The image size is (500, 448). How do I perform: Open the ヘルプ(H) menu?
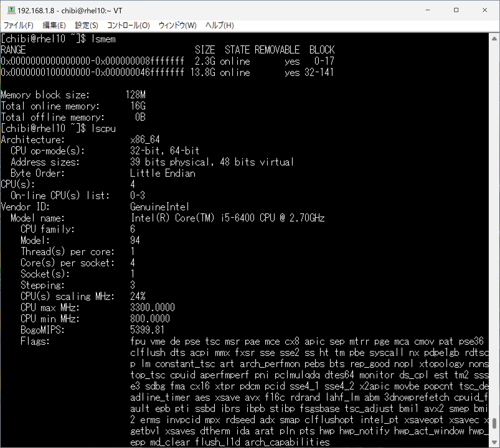click(220, 25)
